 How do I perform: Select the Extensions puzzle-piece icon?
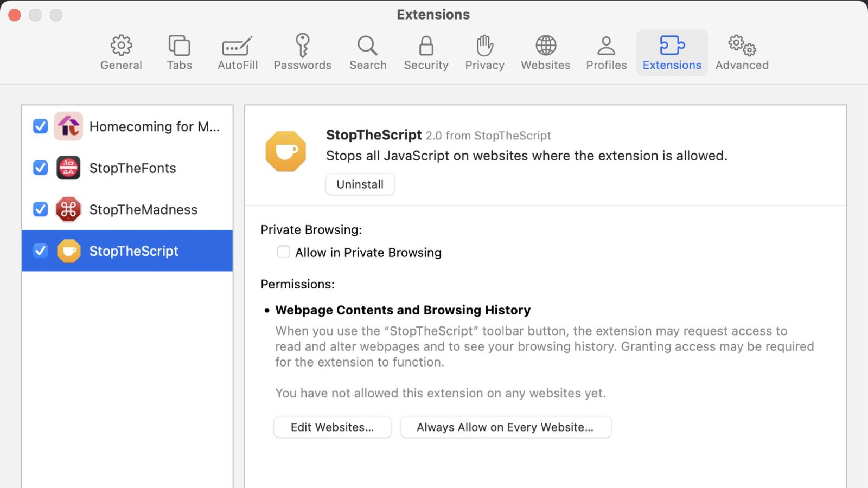[x=672, y=46]
